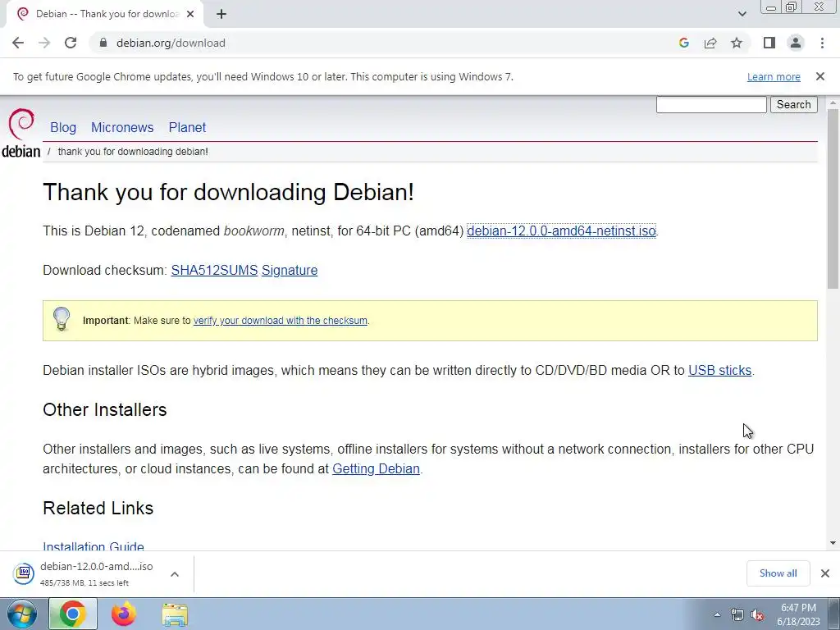The height and width of the screenshot is (630, 840).
Task: Go back using the browser back arrow
Action: (x=18, y=43)
